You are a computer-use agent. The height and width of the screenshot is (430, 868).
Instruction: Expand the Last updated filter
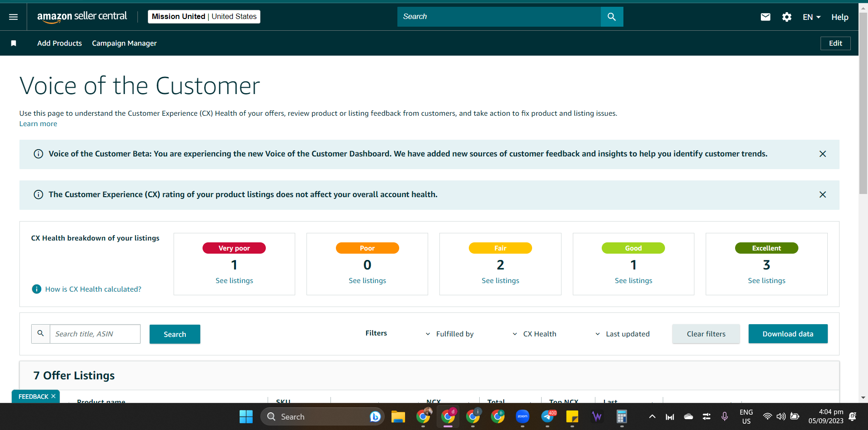pyautogui.click(x=622, y=334)
